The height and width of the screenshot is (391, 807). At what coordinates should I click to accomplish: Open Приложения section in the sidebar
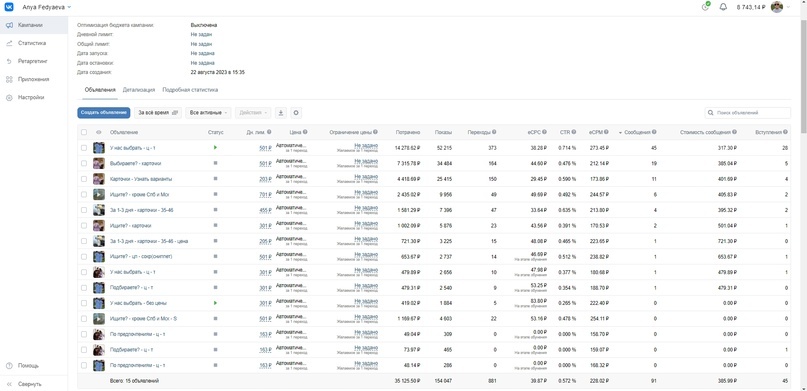[33, 79]
